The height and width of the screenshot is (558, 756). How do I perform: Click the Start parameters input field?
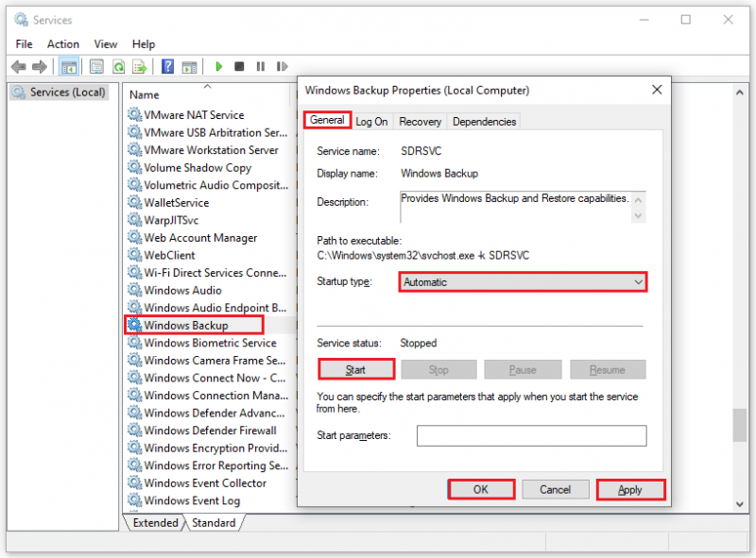[531, 435]
